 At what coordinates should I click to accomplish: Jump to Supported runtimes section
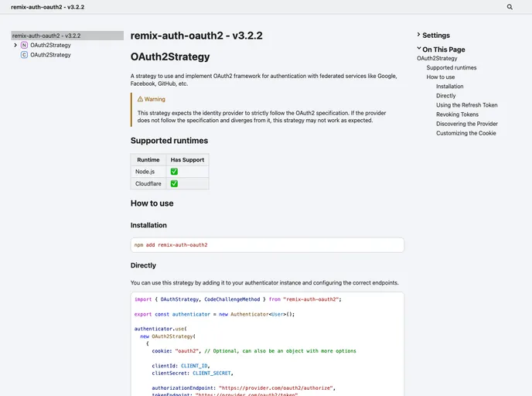click(x=452, y=68)
